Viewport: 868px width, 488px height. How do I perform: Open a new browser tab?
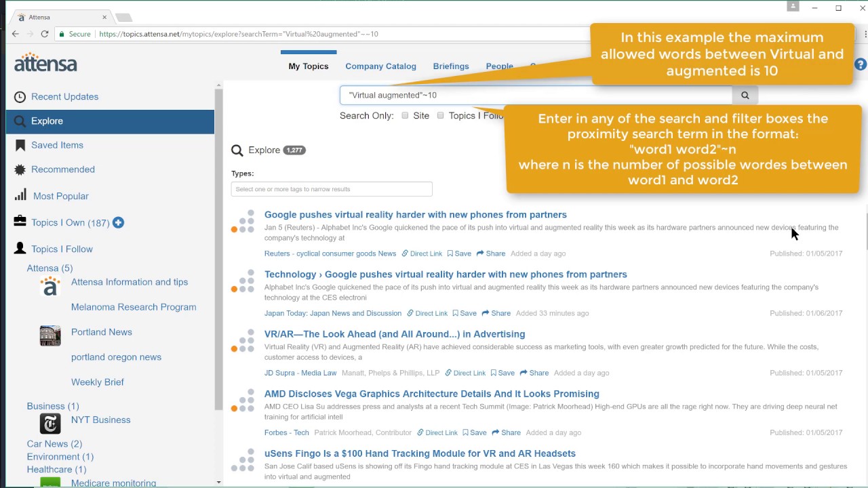pos(123,18)
